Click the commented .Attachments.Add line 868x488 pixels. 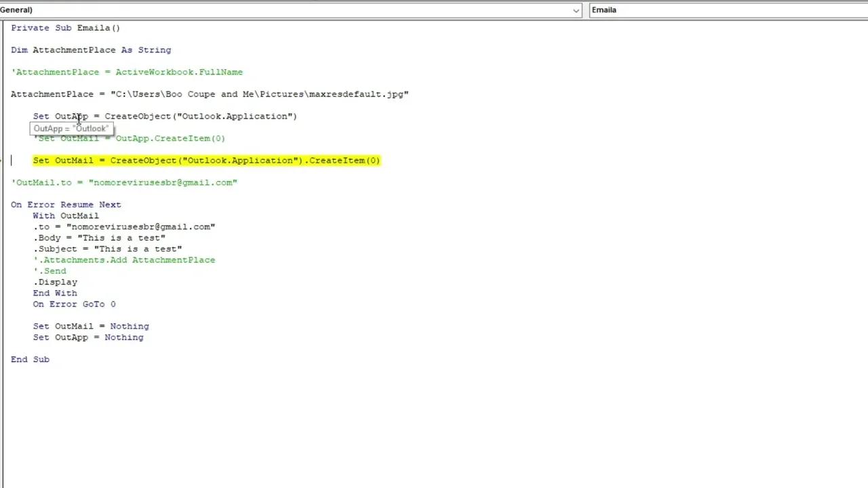click(x=124, y=260)
